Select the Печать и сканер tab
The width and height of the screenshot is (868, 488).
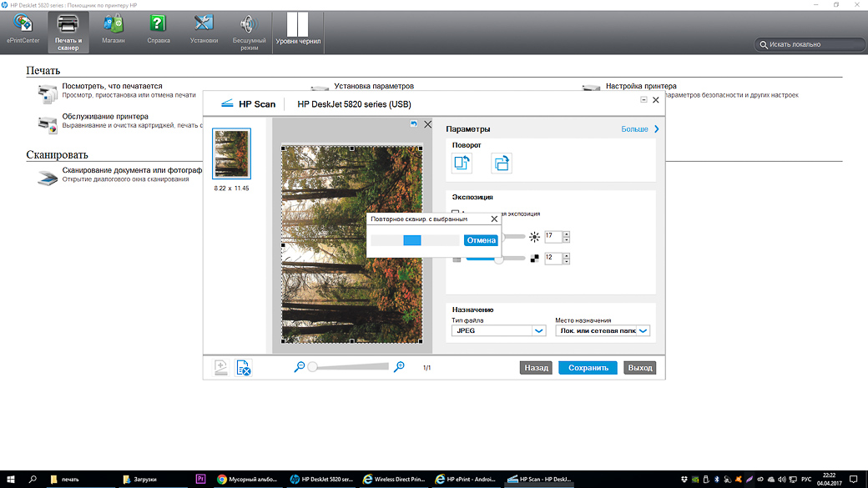[68, 32]
